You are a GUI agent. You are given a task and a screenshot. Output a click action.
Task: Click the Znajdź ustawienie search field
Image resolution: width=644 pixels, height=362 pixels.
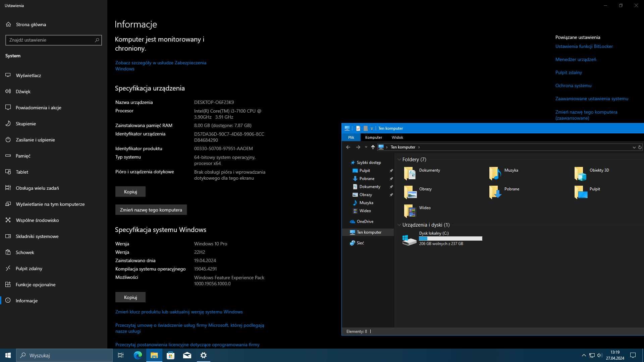pos(54,40)
